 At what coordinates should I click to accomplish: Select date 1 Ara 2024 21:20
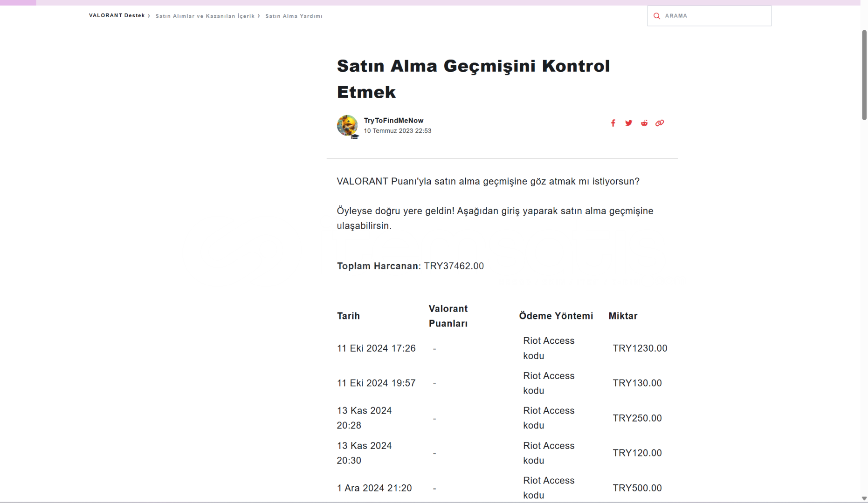[x=374, y=488]
